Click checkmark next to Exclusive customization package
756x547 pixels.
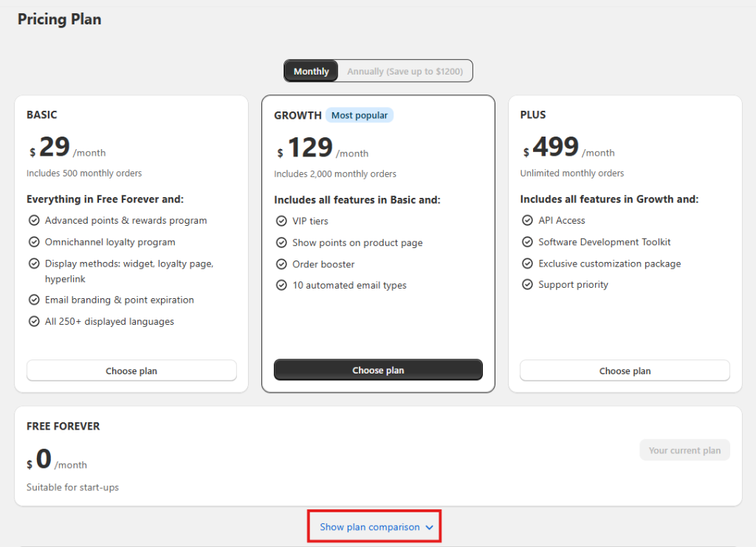coord(527,264)
